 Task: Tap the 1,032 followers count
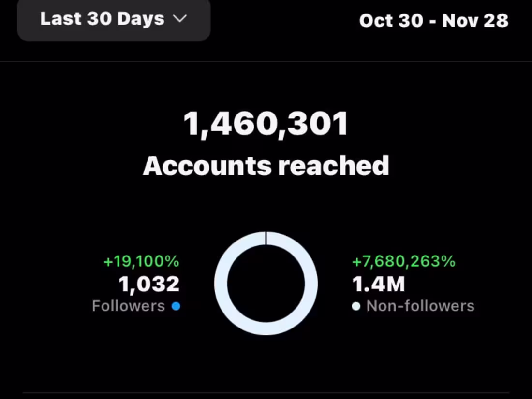point(149,284)
